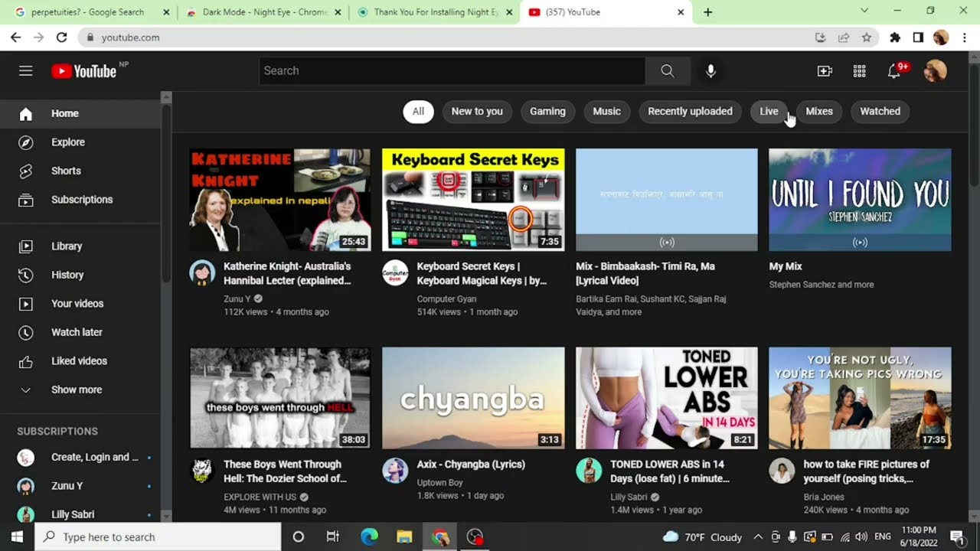This screenshot has height=551, width=980.
Task: Click the YouTube logo
Action: point(83,71)
